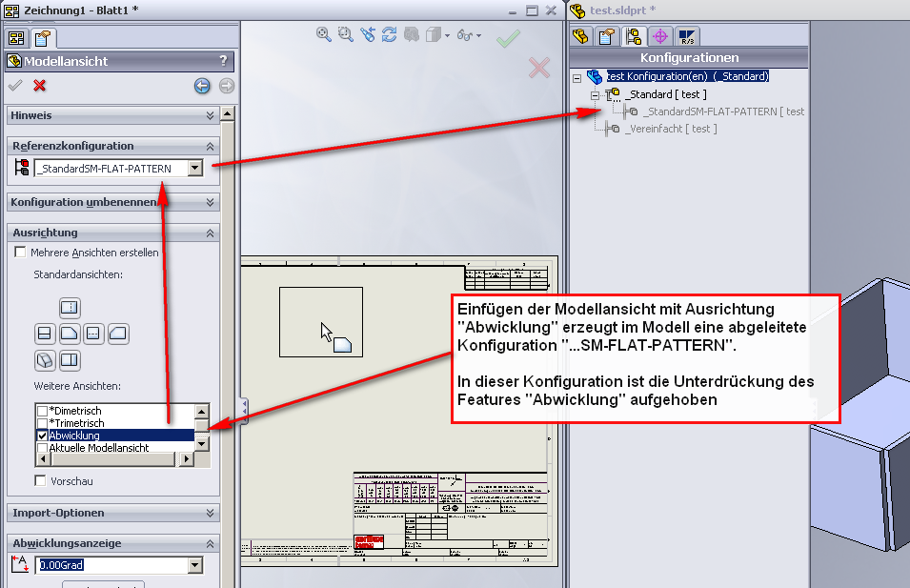Cancel Modellansicht with red X
This screenshot has width=910, height=588.
click(39, 86)
